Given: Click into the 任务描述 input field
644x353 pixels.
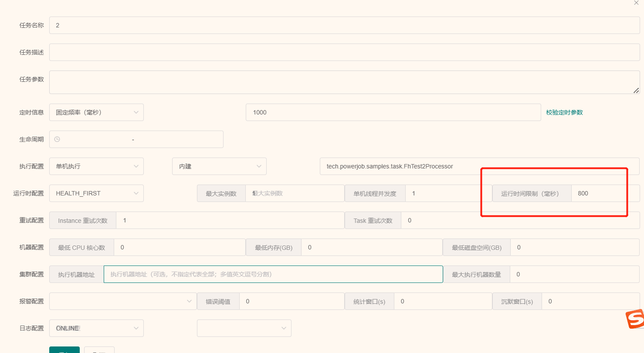Looking at the screenshot, I should point(344,52).
